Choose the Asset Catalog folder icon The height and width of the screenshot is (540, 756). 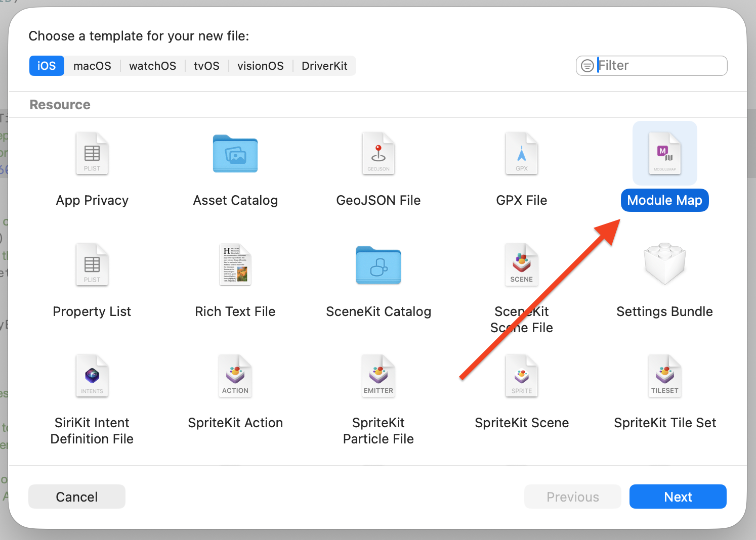[x=235, y=154]
